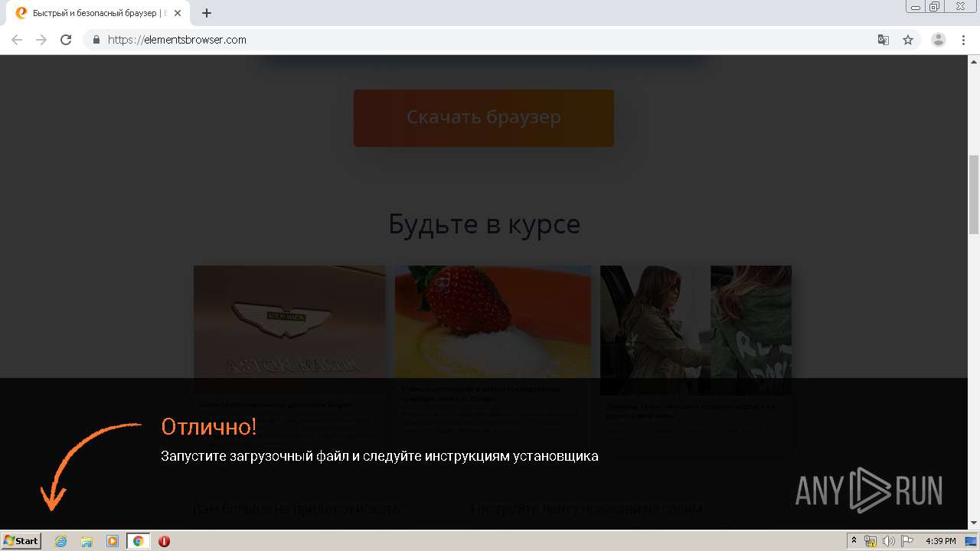Select the Быстрый и безопасный браузер tab
This screenshot has width=980, height=551.
98,14
